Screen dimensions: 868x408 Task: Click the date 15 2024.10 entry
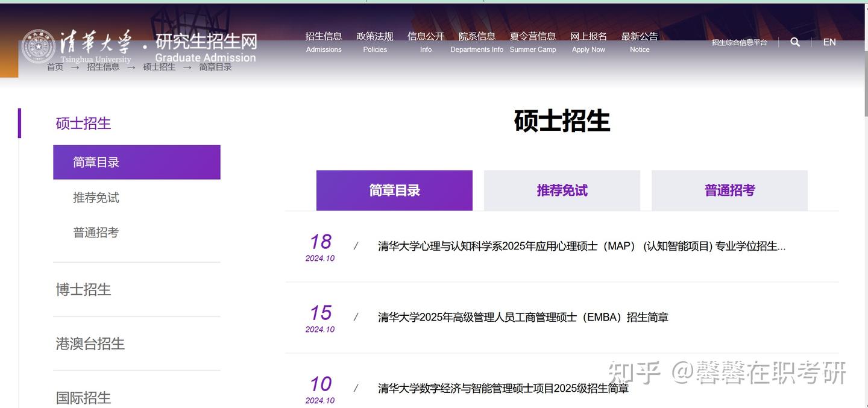(320, 318)
